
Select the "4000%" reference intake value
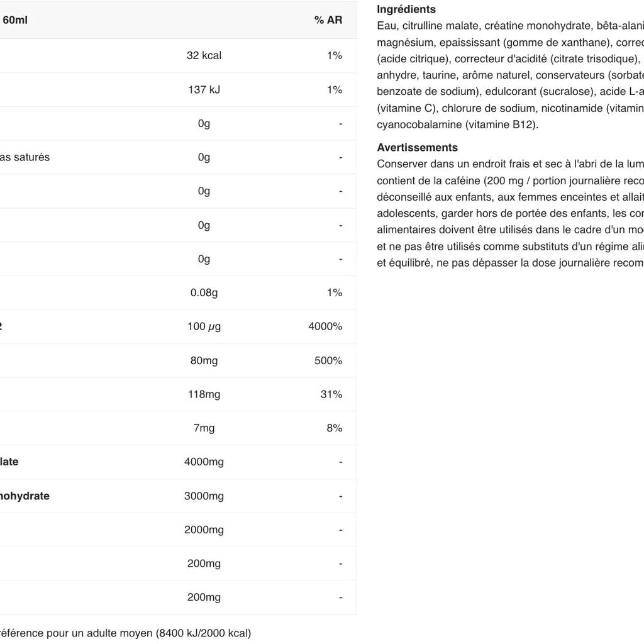coord(325,326)
